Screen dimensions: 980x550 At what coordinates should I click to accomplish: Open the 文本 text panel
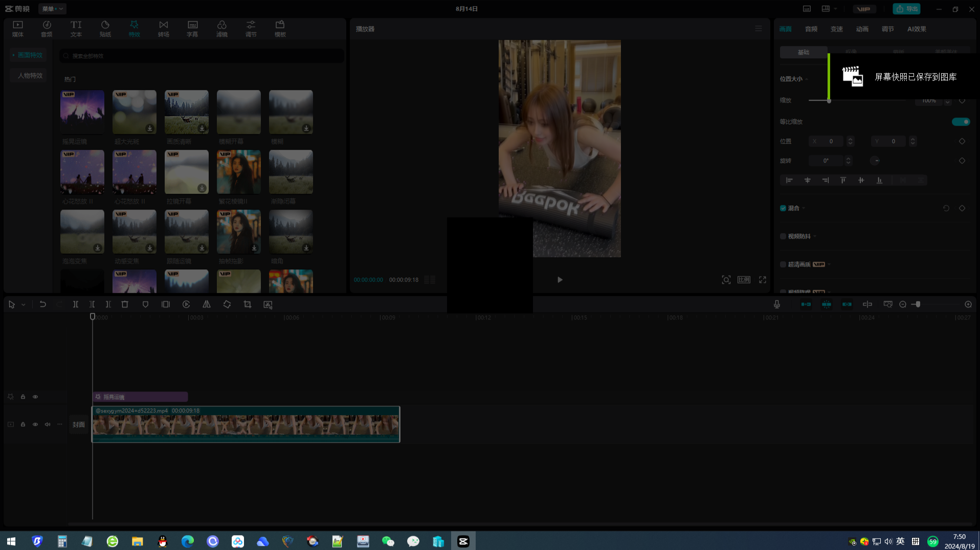[x=76, y=29]
